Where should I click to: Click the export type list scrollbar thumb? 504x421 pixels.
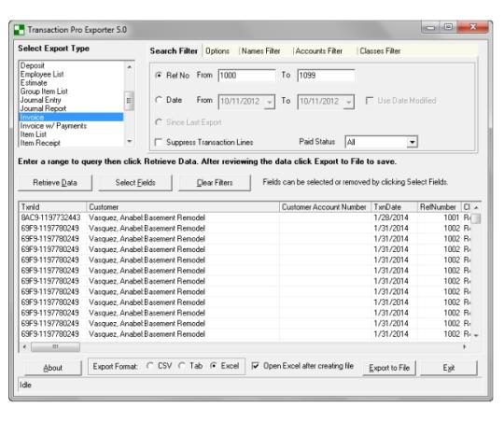129,101
